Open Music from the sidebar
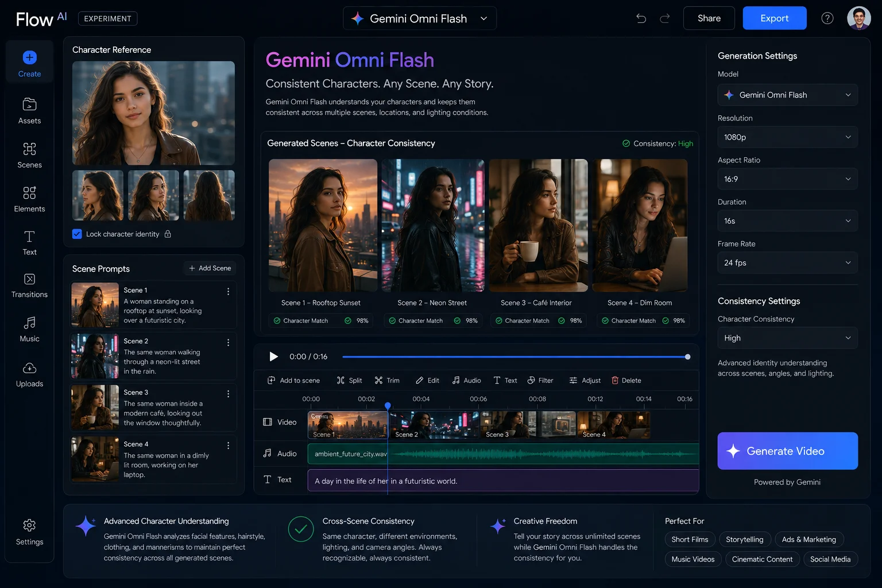The image size is (882, 588). point(29,329)
